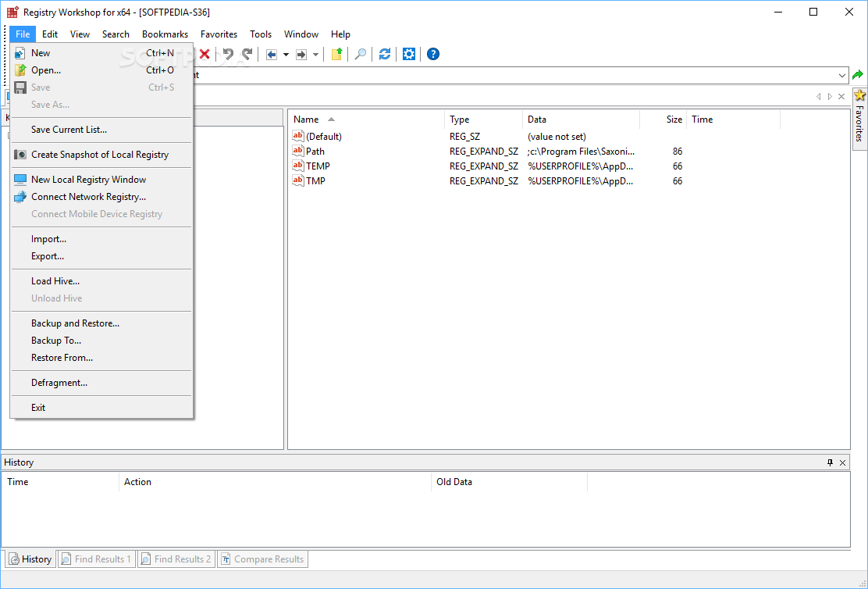Open options via the blue gear icon
The width and height of the screenshot is (868, 589).
coord(408,54)
